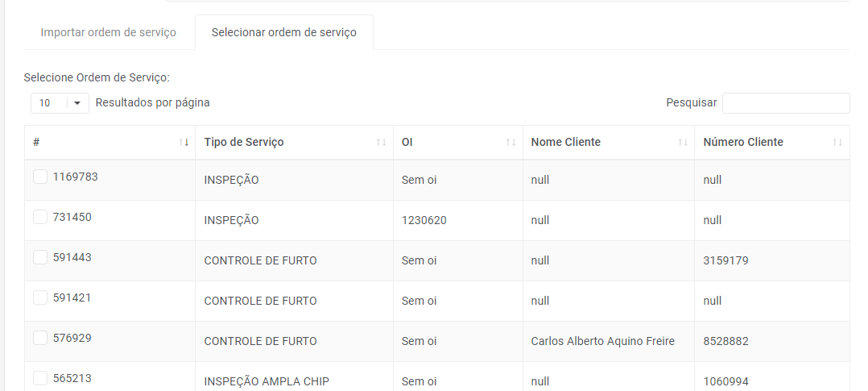Click sort arrows in Nome Cliente header

click(683, 143)
